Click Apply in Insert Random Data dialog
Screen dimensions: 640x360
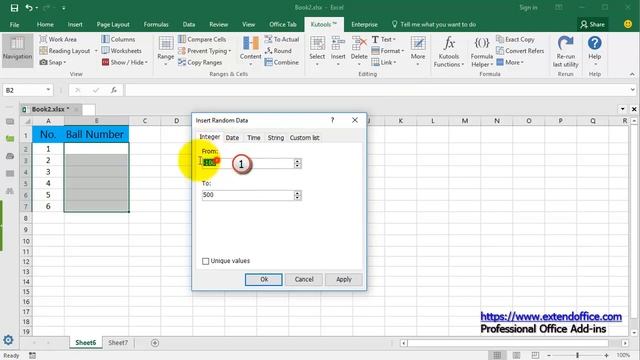click(x=344, y=280)
